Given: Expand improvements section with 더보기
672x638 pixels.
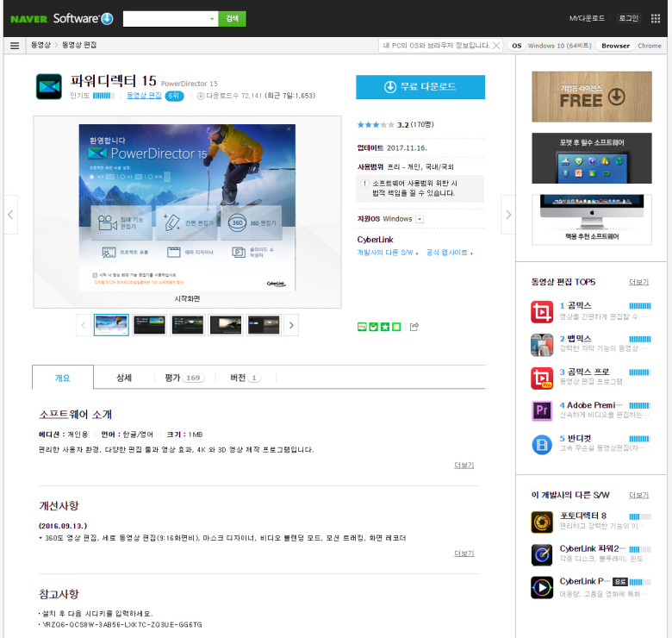Looking at the screenshot, I should coord(464,554).
